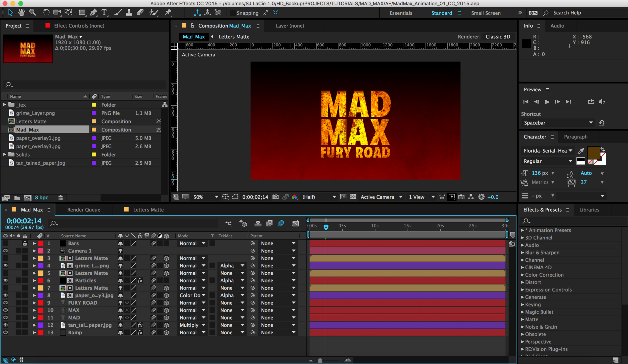Image resolution: width=628 pixels, height=364 pixels.
Task: Toggle 3D layer switch for MAX layer
Action: tap(166, 310)
